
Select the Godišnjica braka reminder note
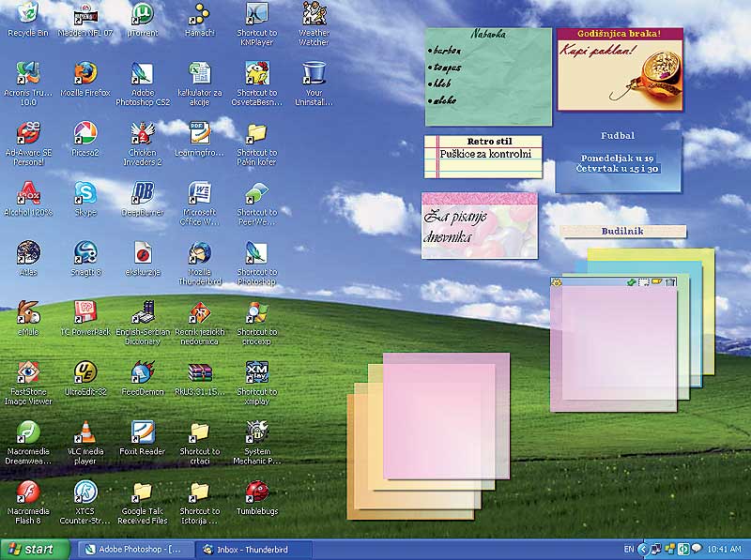[620, 68]
